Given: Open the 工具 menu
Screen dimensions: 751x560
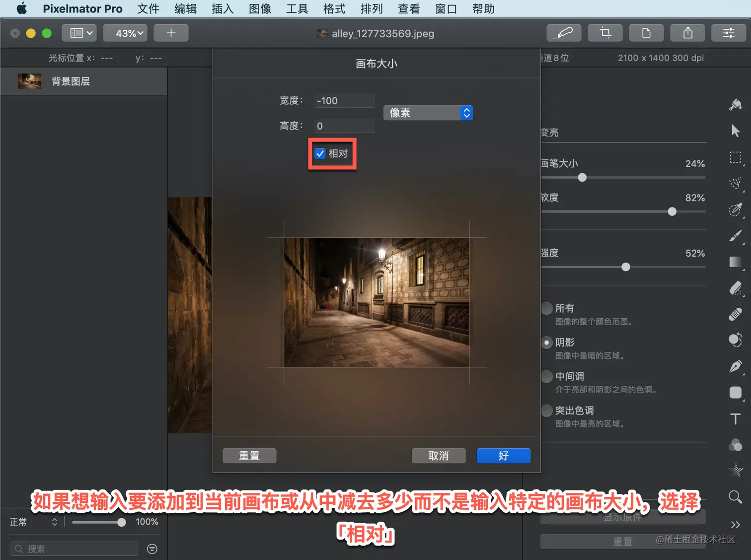Looking at the screenshot, I should coord(297,8).
